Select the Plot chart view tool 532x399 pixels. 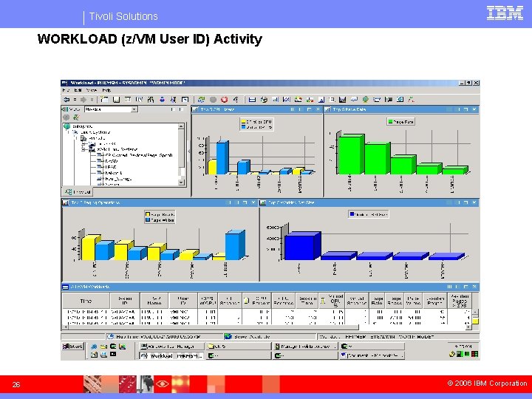[287, 100]
